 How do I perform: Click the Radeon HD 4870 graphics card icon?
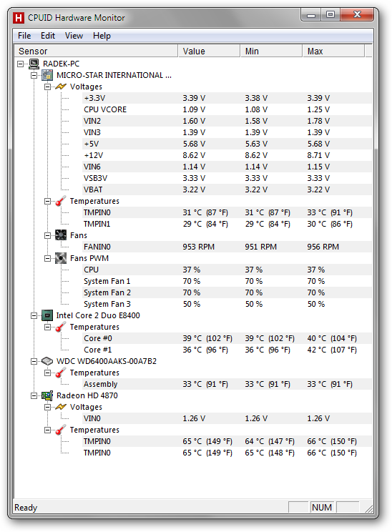[47, 395]
